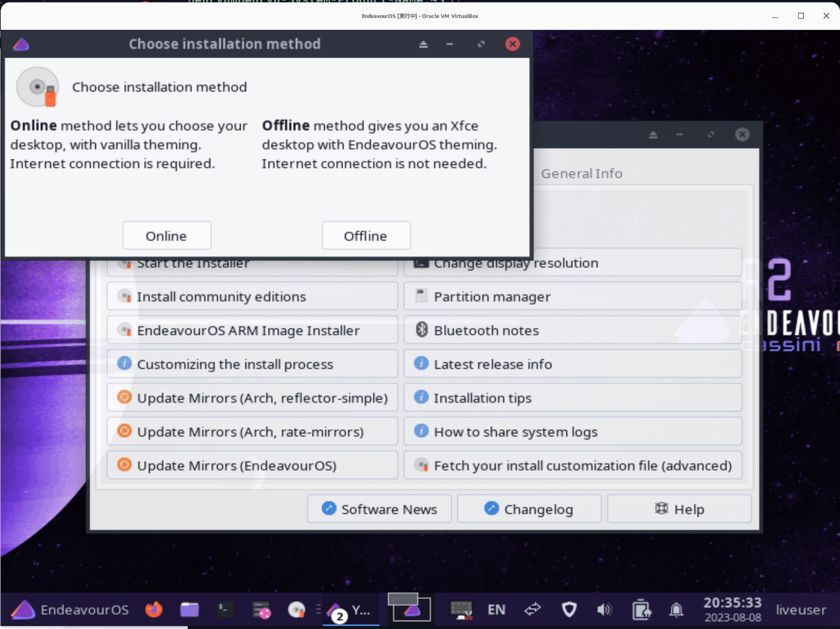
Task: Open liveuser session menu
Action: (x=801, y=610)
